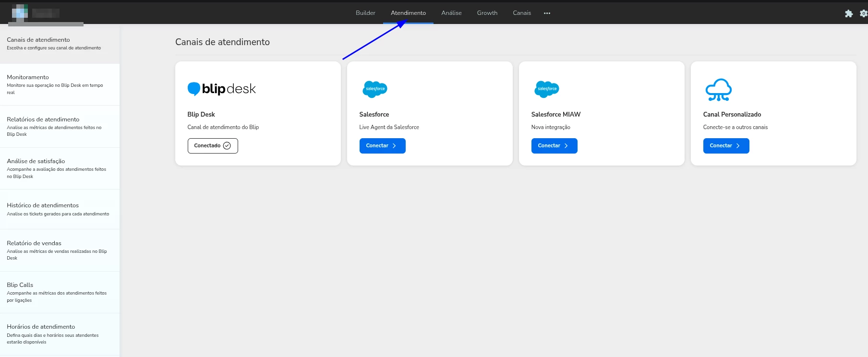The width and height of the screenshot is (868, 357).
Task: Click the Canal Personalizado cloud icon
Action: (x=718, y=90)
